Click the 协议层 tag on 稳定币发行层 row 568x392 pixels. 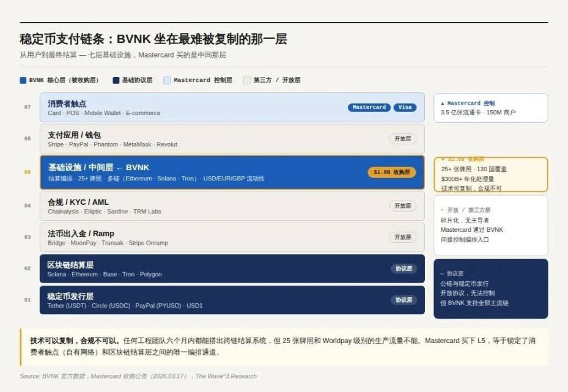tap(404, 300)
